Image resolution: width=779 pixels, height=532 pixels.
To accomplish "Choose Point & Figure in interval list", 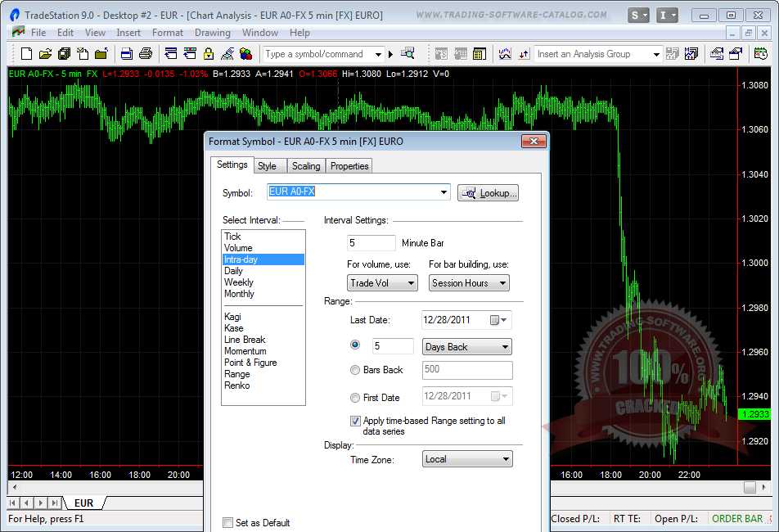I will (x=250, y=363).
